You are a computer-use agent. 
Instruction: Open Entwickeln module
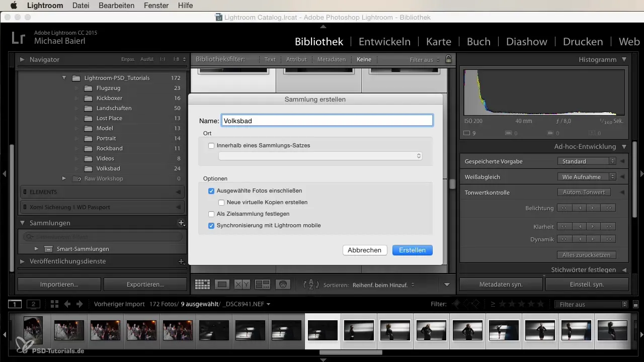[x=384, y=42]
